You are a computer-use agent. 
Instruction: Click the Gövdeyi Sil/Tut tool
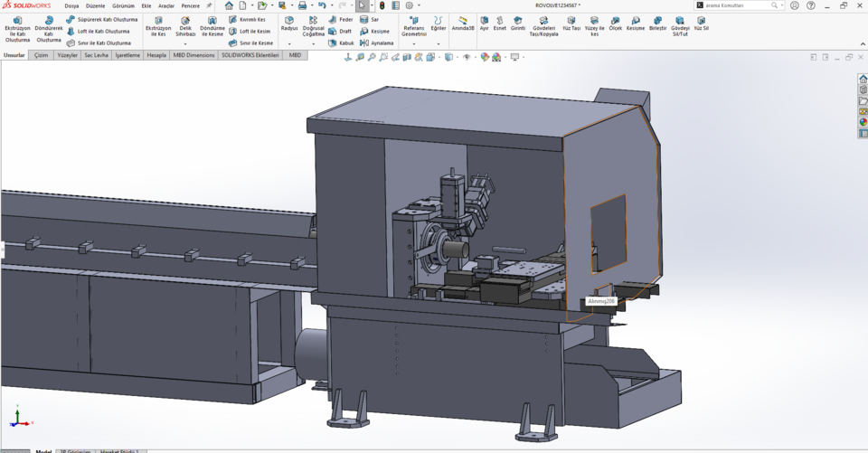pyautogui.click(x=680, y=26)
